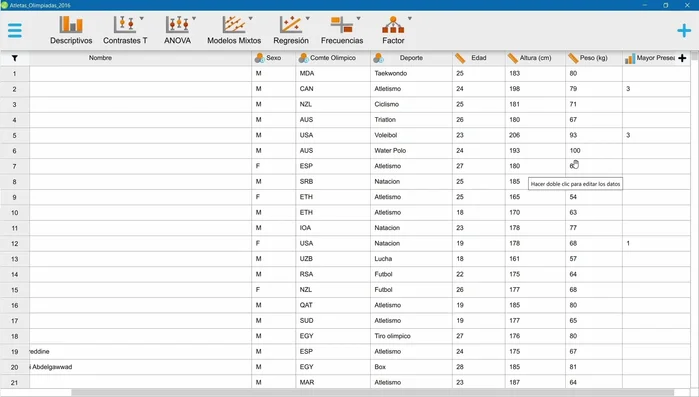Click the IOA country cell
The width and height of the screenshot is (699, 397).
pyautogui.click(x=333, y=228)
